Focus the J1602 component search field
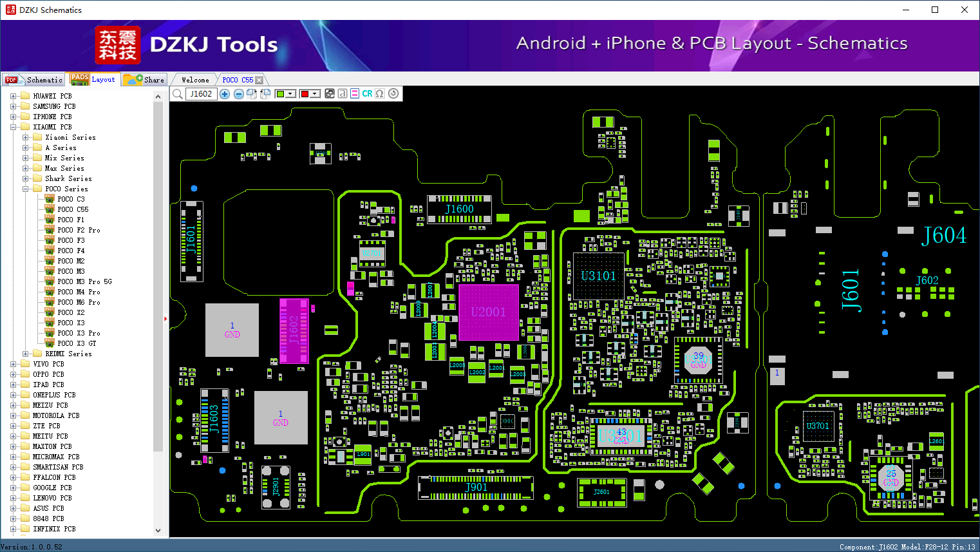980x552 pixels. point(202,94)
